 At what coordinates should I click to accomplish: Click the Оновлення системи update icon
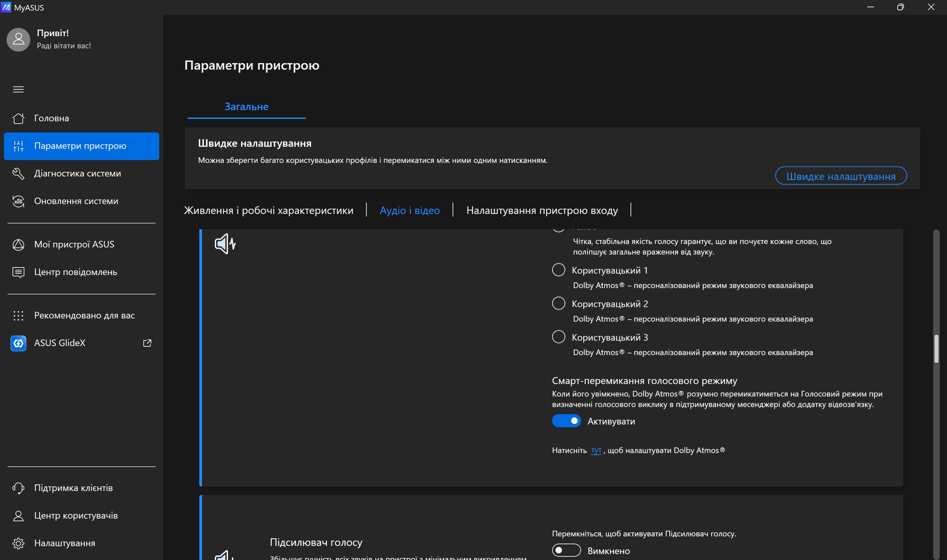click(18, 201)
